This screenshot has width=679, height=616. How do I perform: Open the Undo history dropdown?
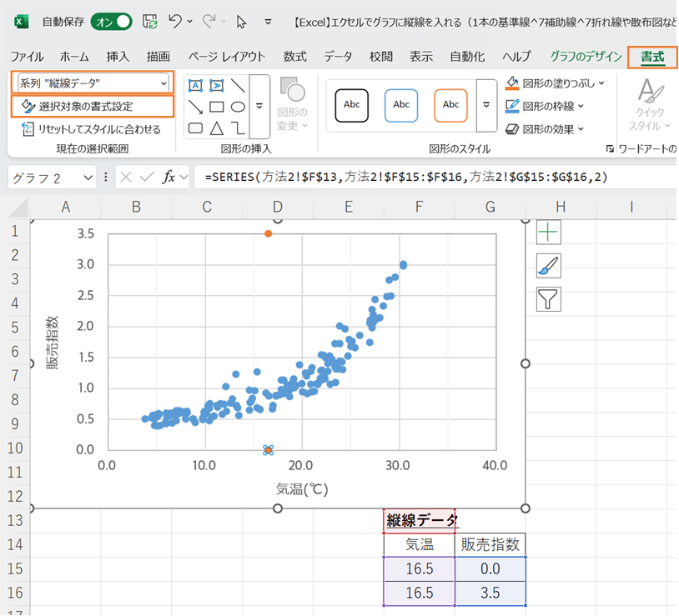[189, 21]
